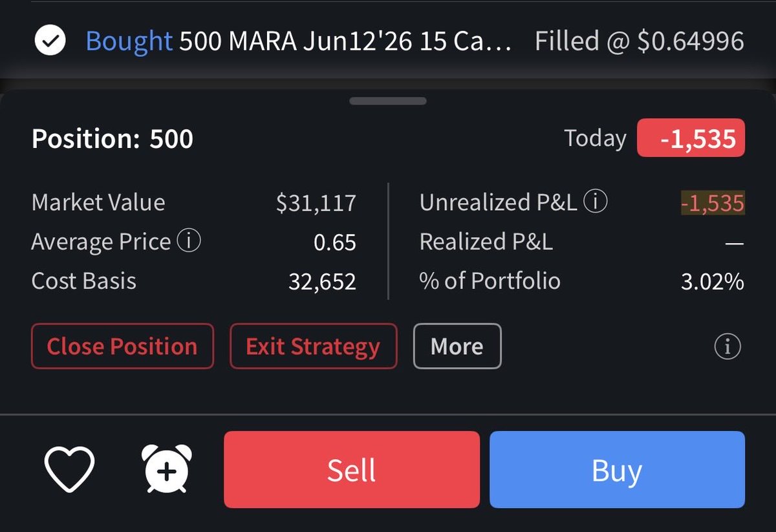Tap the Cost Basis 32,652 row
Viewport: 776px width, 532px height.
point(194,281)
